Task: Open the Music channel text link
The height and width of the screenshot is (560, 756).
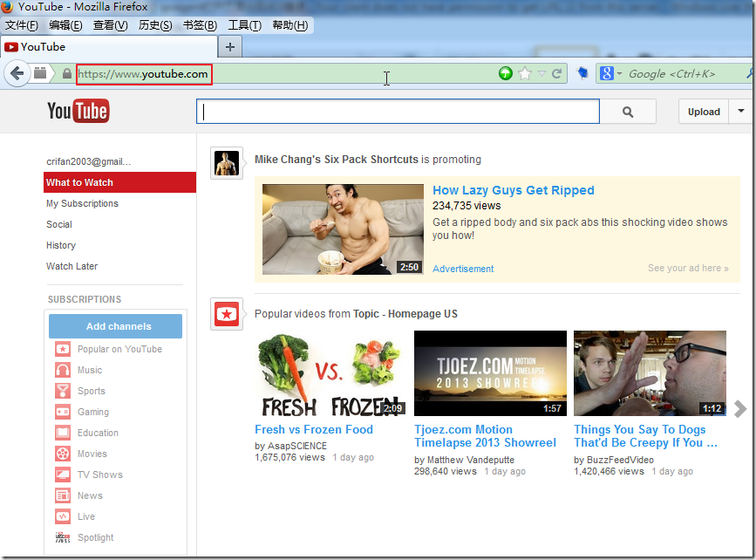Action: pyautogui.click(x=90, y=370)
